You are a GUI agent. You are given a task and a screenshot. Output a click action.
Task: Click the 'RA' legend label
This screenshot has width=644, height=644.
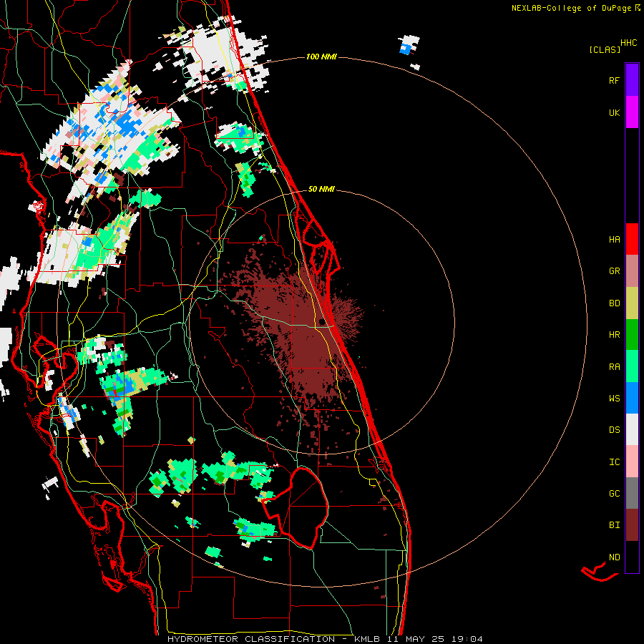coord(614,366)
